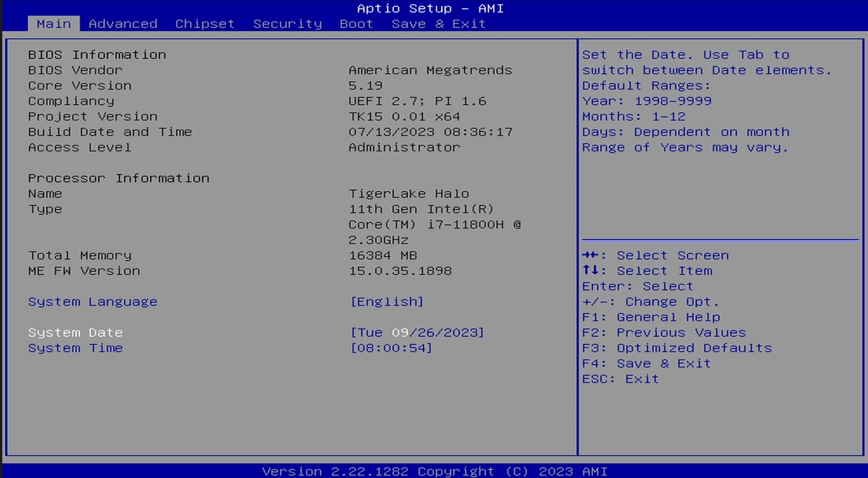Click the F1: General Help hint
The width and height of the screenshot is (868, 478).
(651, 317)
